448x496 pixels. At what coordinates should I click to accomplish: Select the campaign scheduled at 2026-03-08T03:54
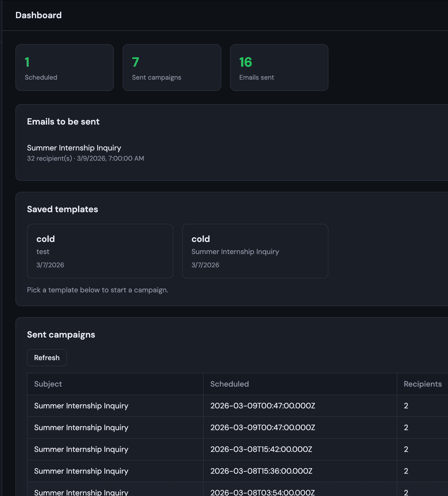(262, 492)
